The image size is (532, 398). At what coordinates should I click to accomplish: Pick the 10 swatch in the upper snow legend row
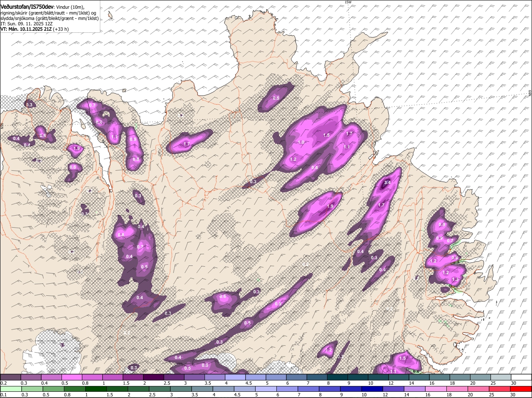click(378, 377)
